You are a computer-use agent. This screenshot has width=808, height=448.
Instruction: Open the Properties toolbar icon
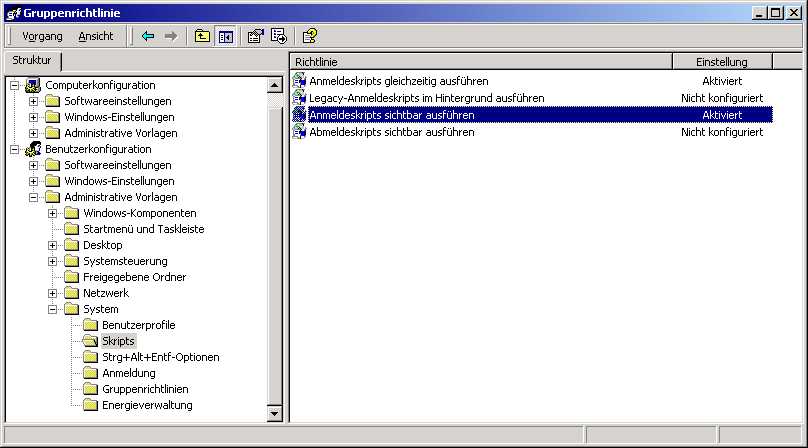pyautogui.click(x=256, y=36)
